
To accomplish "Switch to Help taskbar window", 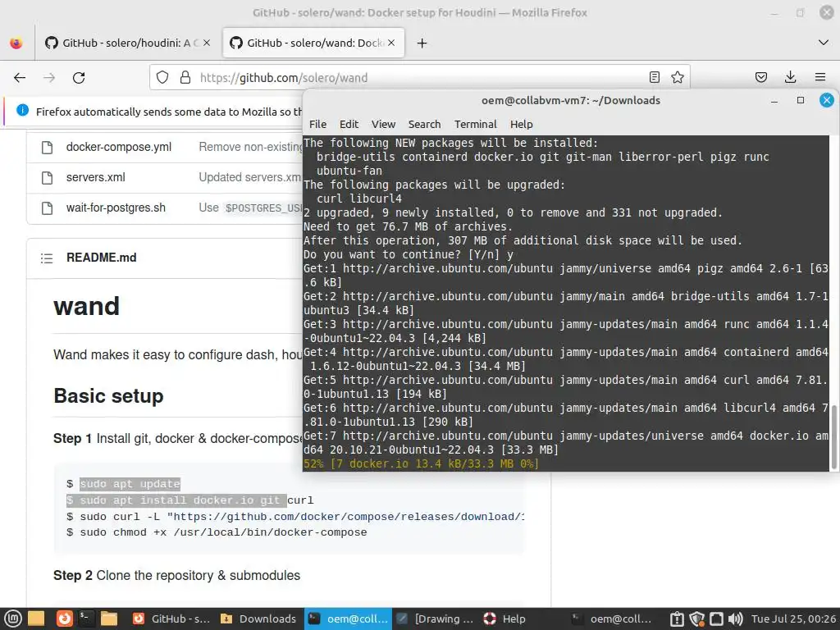I will tap(504, 619).
